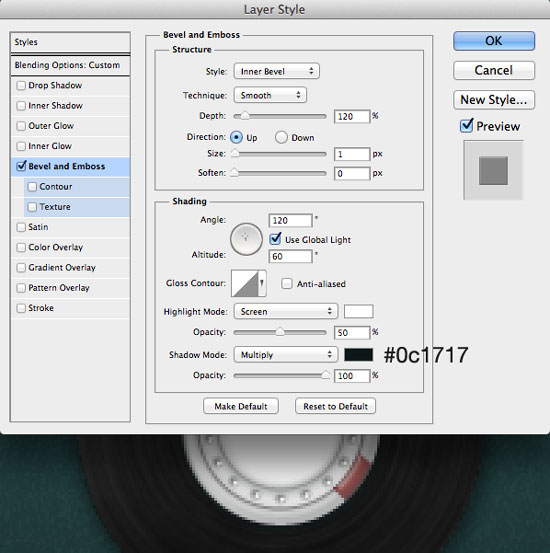This screenshot has height=553, width=550.
Task: Expand the Shadow Mode Multiply dropdown
Action: pyautogui.click(x=286, y=354)
